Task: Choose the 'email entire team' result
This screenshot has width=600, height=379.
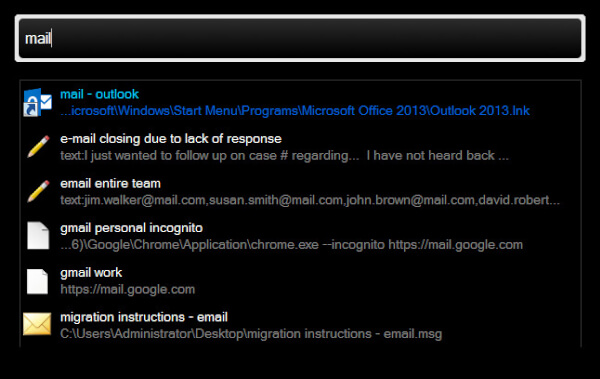Action: [x=110, y=183]
